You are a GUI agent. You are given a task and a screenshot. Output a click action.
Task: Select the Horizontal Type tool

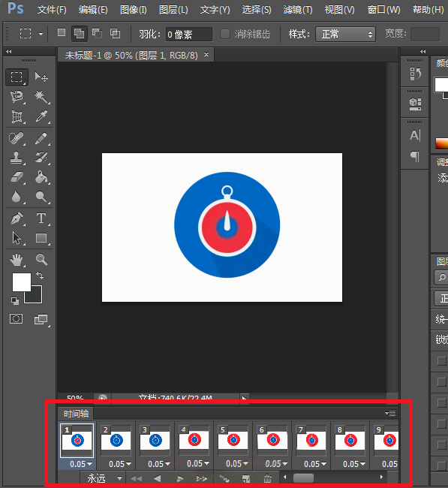click(41, 218)
